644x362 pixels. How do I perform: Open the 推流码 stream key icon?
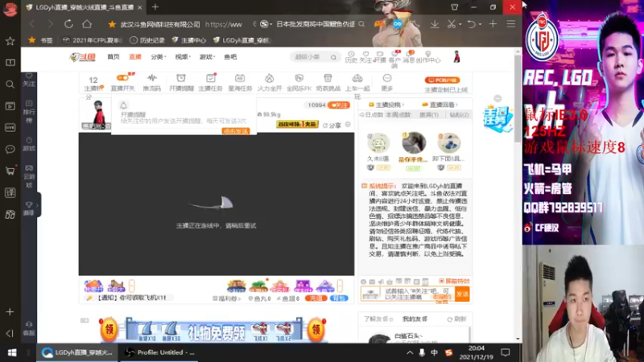(152, 82)
